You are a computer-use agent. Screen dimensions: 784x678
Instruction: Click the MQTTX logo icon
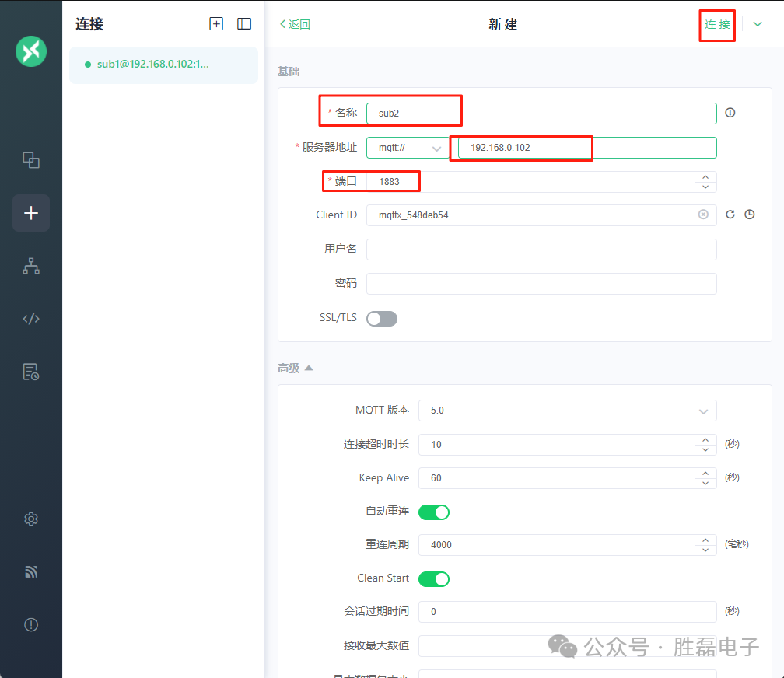31,51
